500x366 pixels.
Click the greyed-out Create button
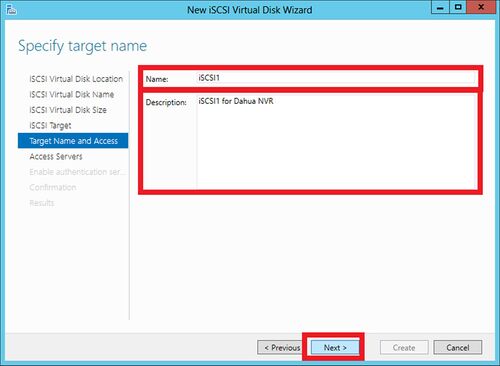coord(404,348)
